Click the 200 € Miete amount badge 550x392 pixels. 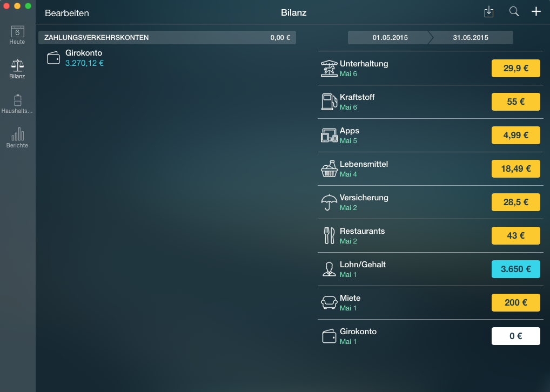click(515, 302)
